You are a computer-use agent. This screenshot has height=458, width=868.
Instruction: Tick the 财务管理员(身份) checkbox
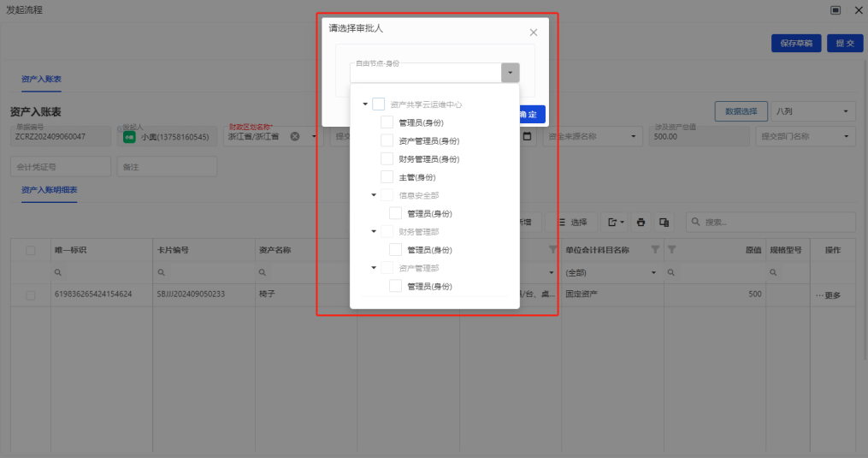(x=387, y=158)
